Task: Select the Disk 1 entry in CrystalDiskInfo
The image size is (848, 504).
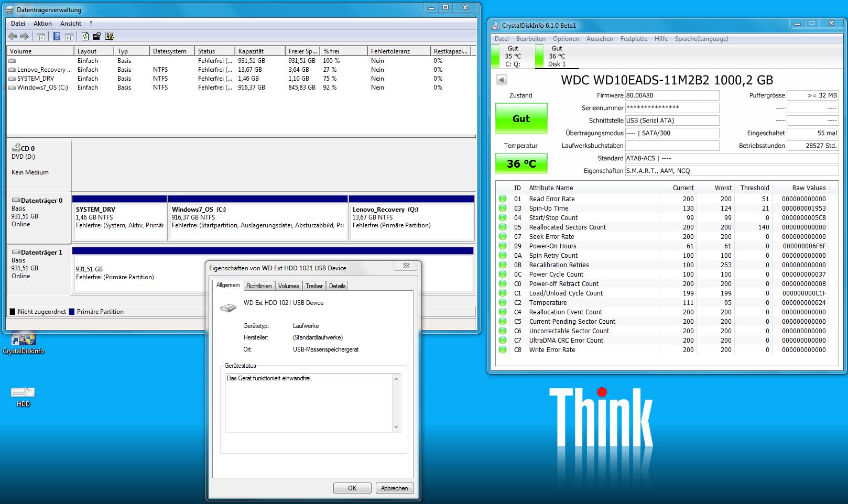Action: 557,56
